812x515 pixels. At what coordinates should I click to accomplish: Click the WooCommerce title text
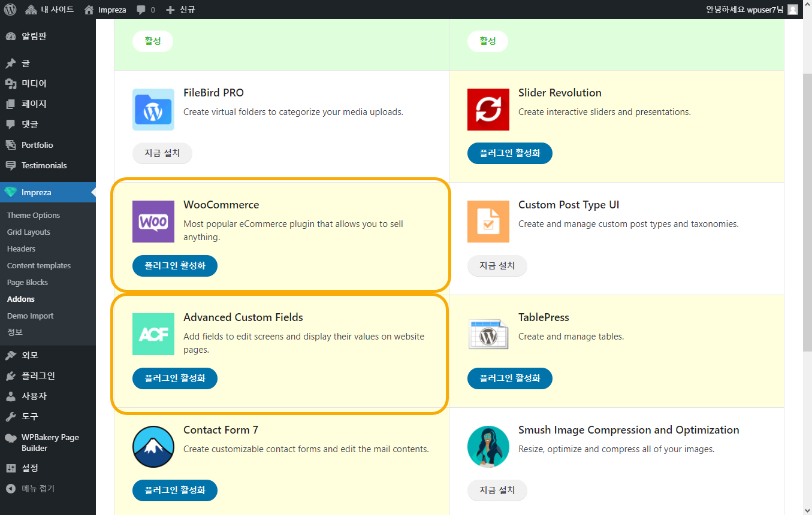pyautogui.click(x=221, y=205)
